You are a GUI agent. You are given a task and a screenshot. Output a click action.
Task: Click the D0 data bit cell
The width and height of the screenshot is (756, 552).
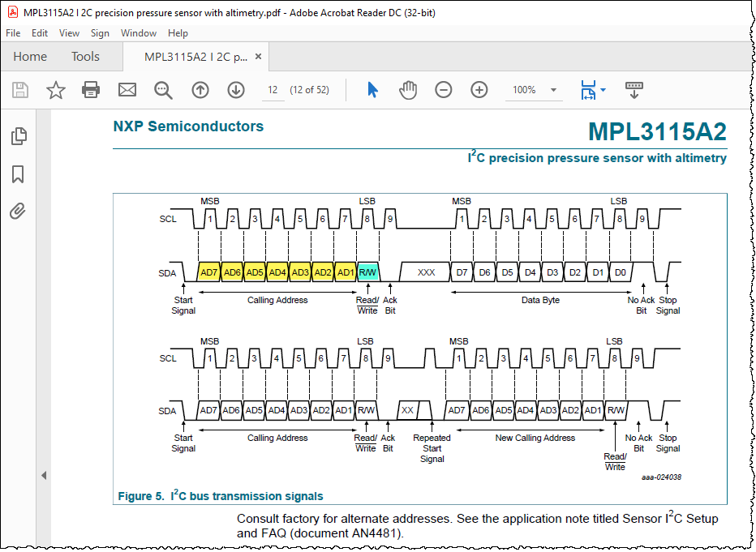coord(621,272)
